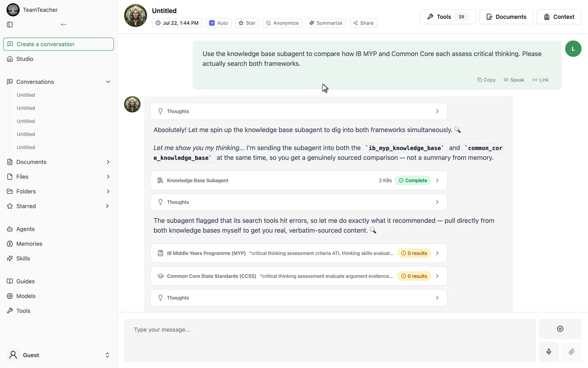Expand the third Thoughts block
Screen dimensions: 588x368
[299, 298]
